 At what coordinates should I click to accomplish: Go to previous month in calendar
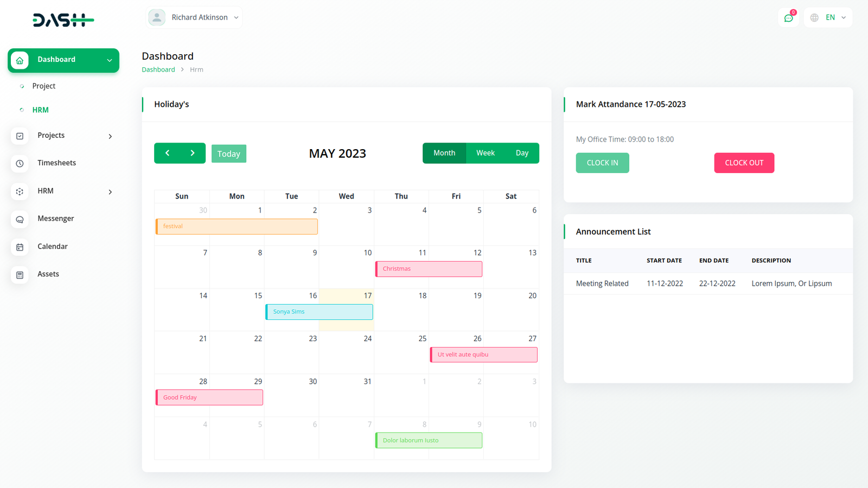coord(167,153)
